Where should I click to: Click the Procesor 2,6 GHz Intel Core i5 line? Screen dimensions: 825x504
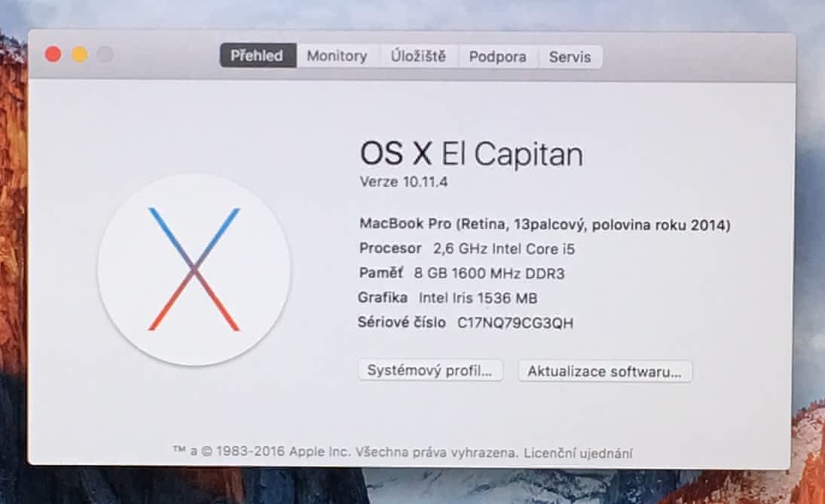[x=466, y=249]
